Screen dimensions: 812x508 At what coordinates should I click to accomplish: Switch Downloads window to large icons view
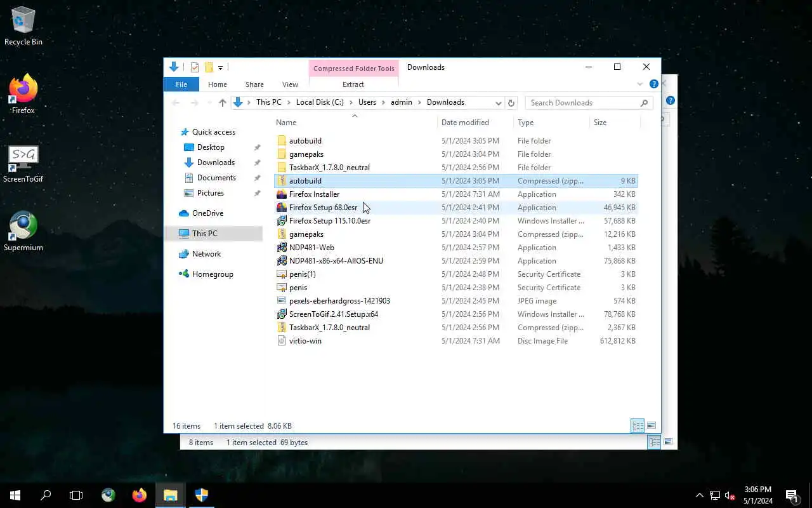(652, 426)
